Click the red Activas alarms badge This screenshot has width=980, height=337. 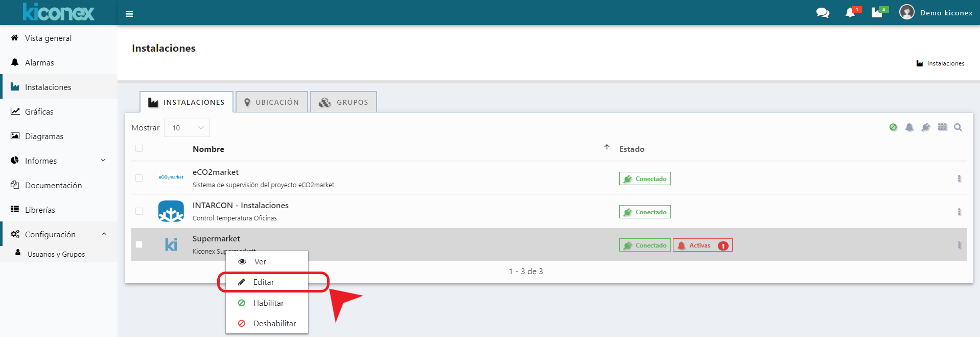(x=702, y=245)
